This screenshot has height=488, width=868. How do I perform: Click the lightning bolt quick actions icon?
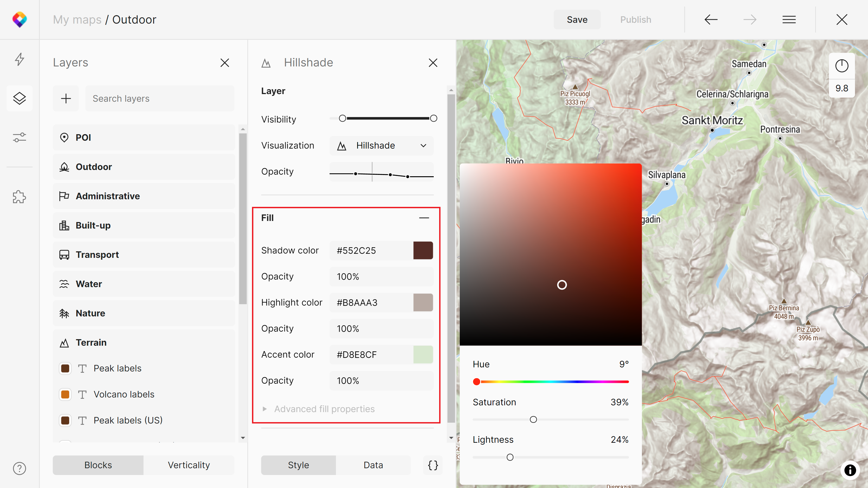tap(20, 59)
